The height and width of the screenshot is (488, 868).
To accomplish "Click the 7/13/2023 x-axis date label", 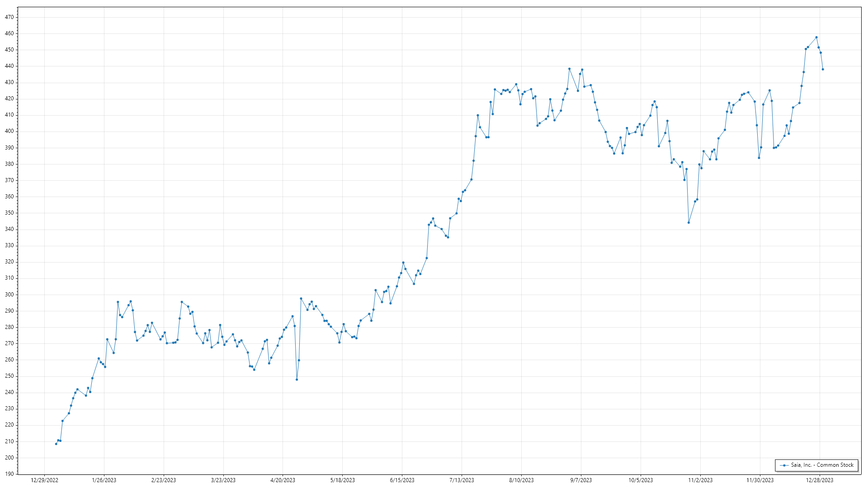I will (462, 480).
